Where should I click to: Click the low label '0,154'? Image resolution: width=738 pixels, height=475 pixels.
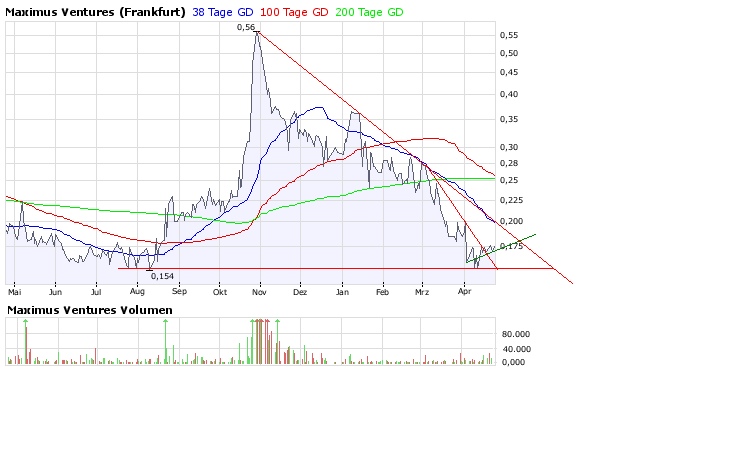[162, 276]
